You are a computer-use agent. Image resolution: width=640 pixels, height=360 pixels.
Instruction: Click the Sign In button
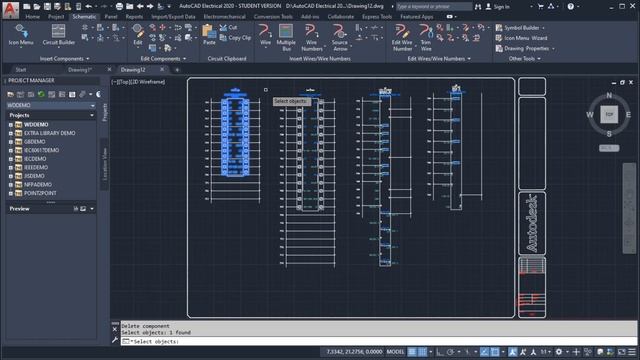(498, 7)
